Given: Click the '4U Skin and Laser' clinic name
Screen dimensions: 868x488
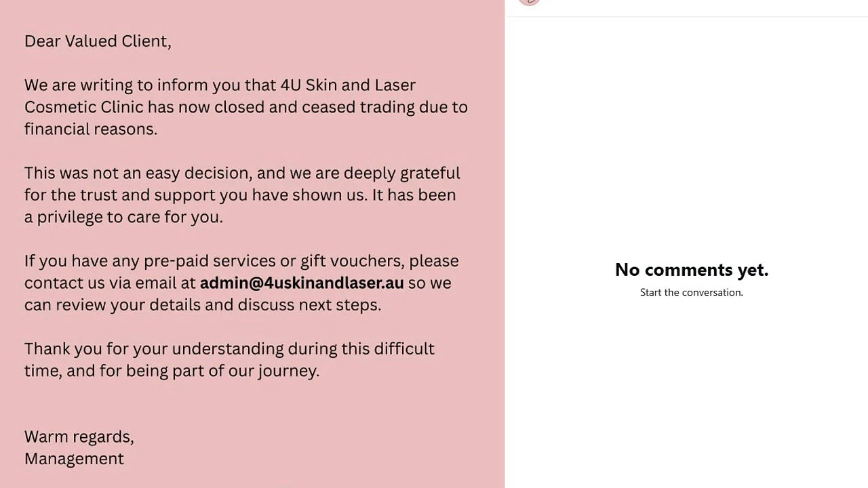Looking at the screenshot, I should 348,85.
